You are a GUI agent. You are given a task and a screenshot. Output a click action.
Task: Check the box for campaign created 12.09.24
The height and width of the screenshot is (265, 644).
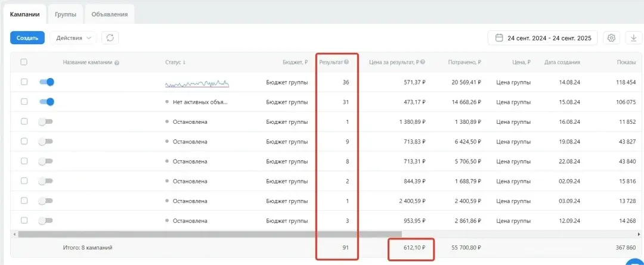[x=24, y=220]
